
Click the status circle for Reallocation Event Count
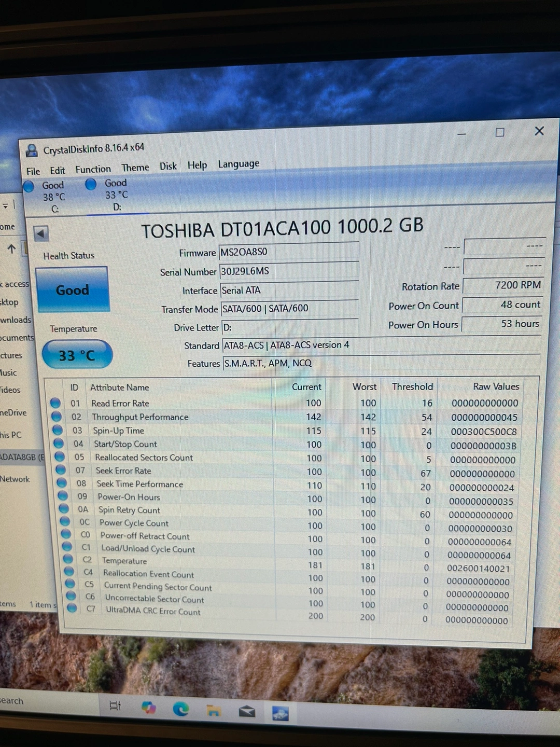pos(69,571)
